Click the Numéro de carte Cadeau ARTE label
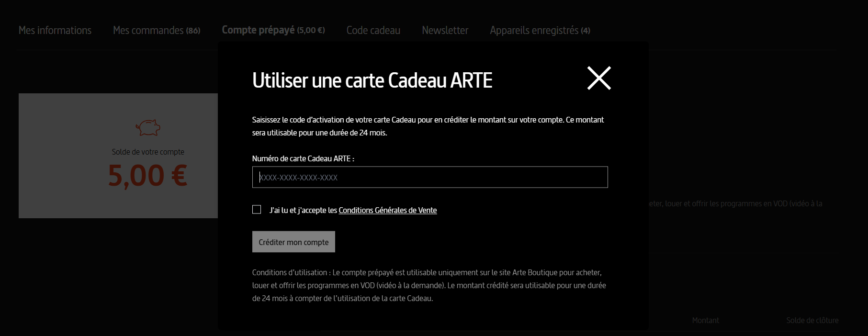Screen dimensions: 868x336 click(303, 158)
